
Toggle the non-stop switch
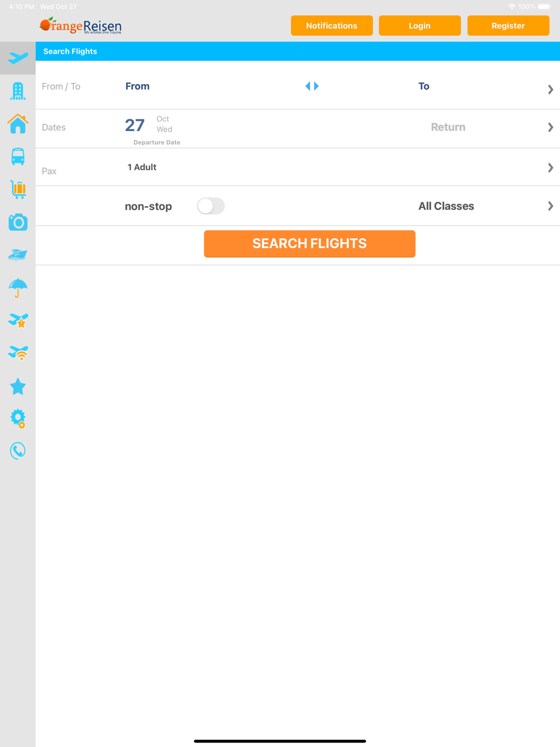(211, 206)
